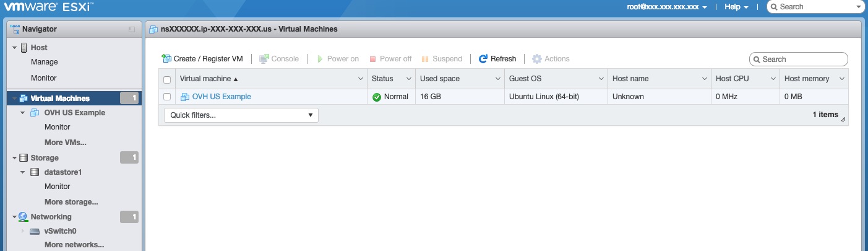Click the Virtual Machines navigator icon
Screen dimensions: 868x251
[x=24, y=98]
